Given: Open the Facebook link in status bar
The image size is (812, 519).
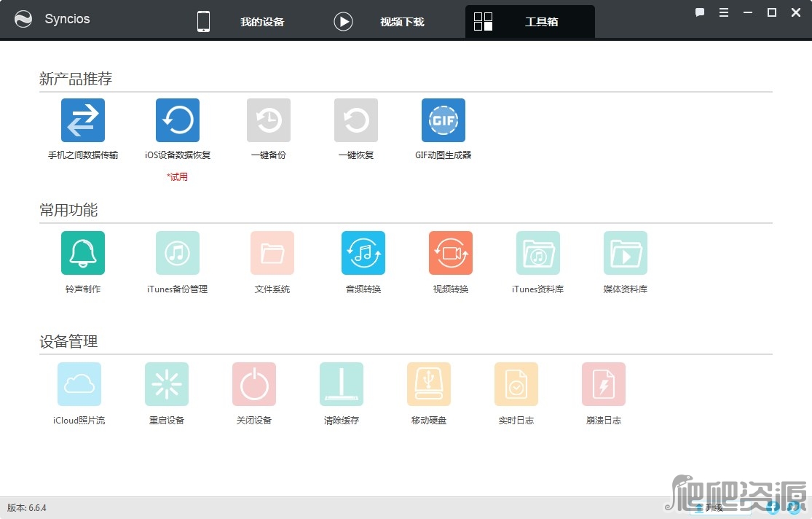Looking at the screenshot, I should 773,507.
